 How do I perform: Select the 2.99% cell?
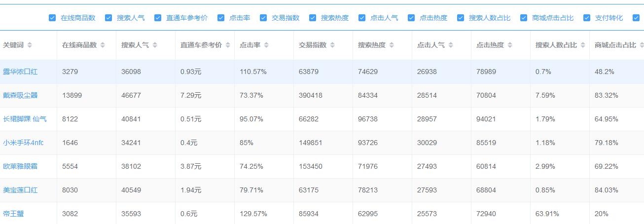point(545,166)
